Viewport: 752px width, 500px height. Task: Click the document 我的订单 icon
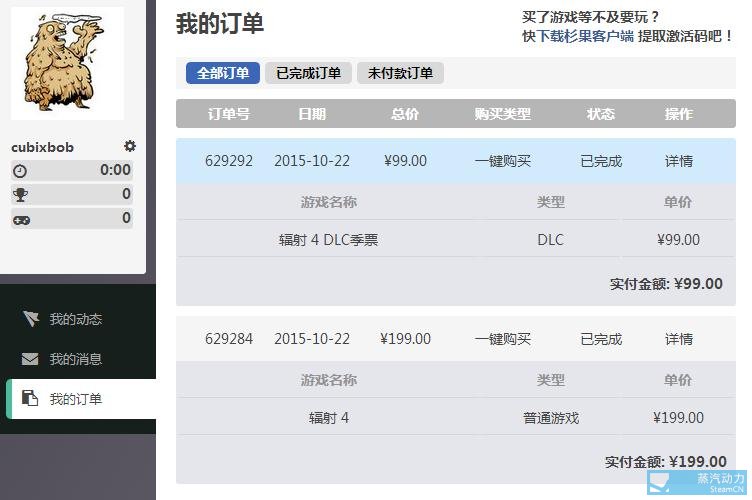pos(30,398)
